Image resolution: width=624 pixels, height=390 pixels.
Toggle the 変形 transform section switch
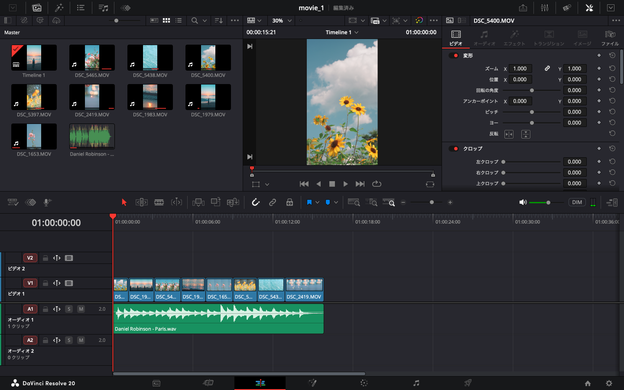click(454, 56)
